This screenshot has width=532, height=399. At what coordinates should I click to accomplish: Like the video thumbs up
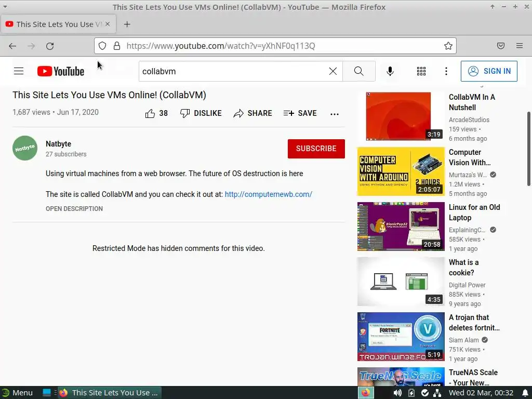(156, 113)
